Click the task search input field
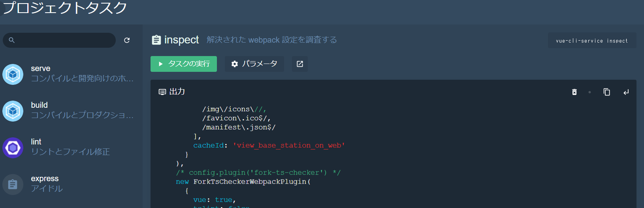Image resolution: width=644 pixels, height=208 pixels. pyautogui.click(x=63, y=40)
